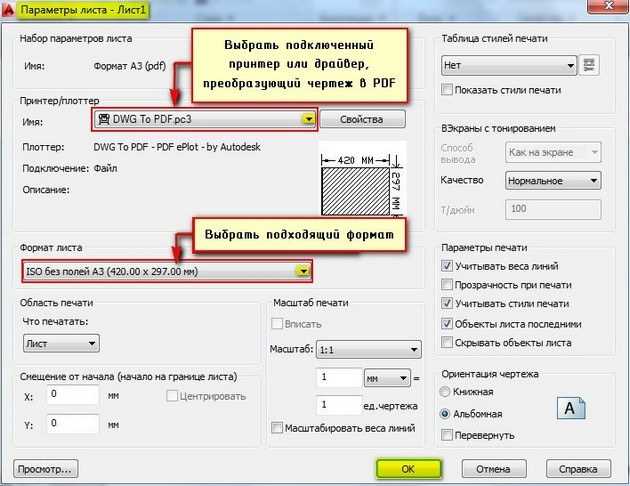Open Таблица стилей печати dropdown Нет
Viewport: 630px width, 486px height.
[509, 65]
